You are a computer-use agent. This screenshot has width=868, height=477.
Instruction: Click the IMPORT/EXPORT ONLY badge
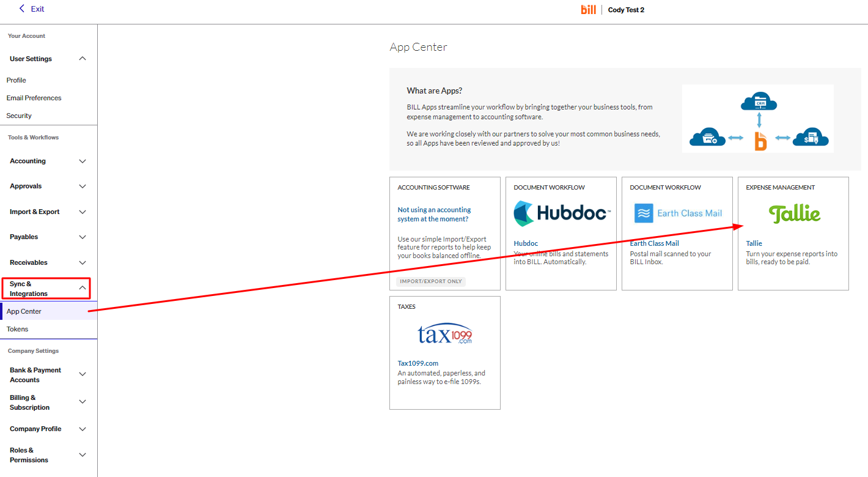tap(430, 282)
